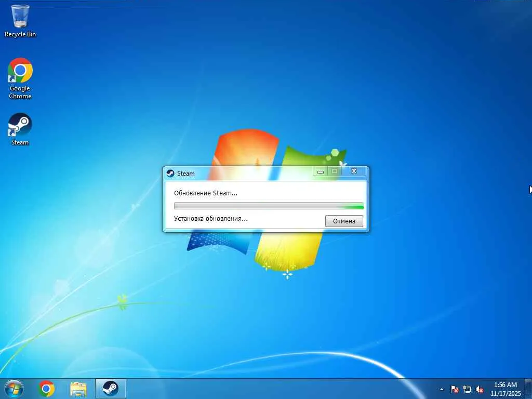Select the Steam desktop shortcut
The height and width of the screenshot is (399, 532).
click(20, 129)
